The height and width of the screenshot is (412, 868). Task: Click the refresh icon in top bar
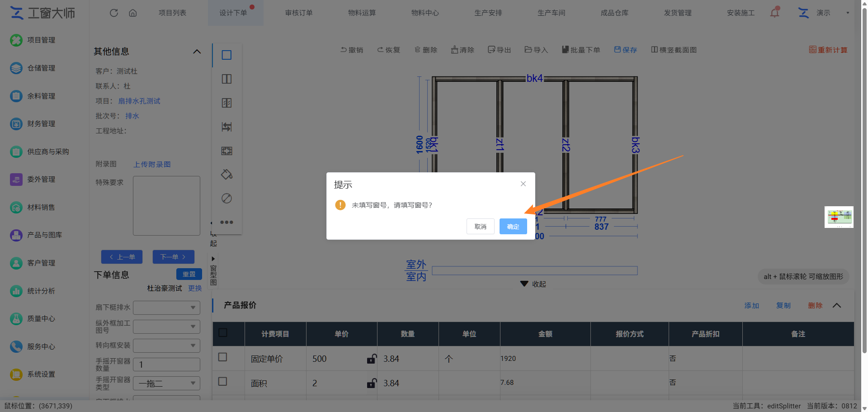coord(114,13)
